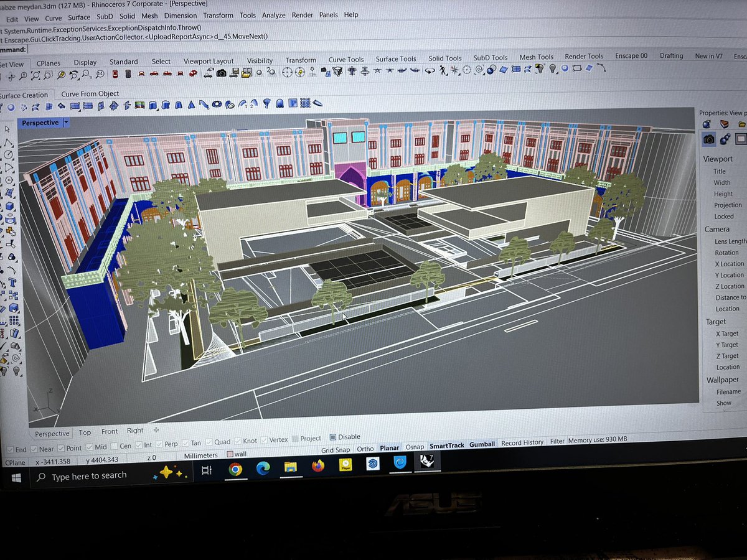Toggle Planar mode in the status bar
The width and height of the screenshot is (747, 560).
click(390, 448)
